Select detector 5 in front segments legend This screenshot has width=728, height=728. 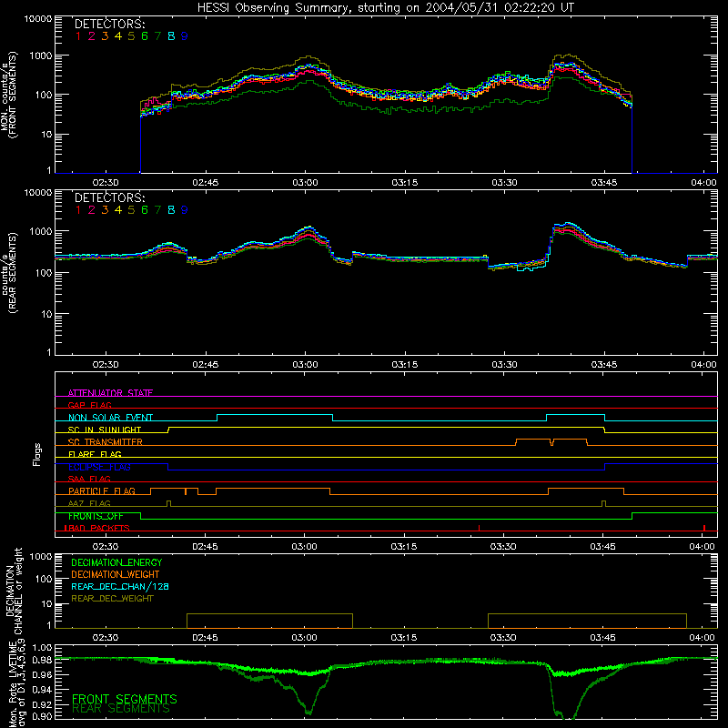pyautogui.click(x=131, y=36)
